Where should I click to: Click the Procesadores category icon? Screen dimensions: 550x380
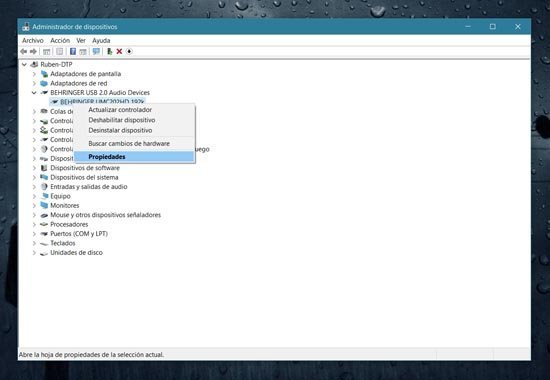click(x=44, y=224)
